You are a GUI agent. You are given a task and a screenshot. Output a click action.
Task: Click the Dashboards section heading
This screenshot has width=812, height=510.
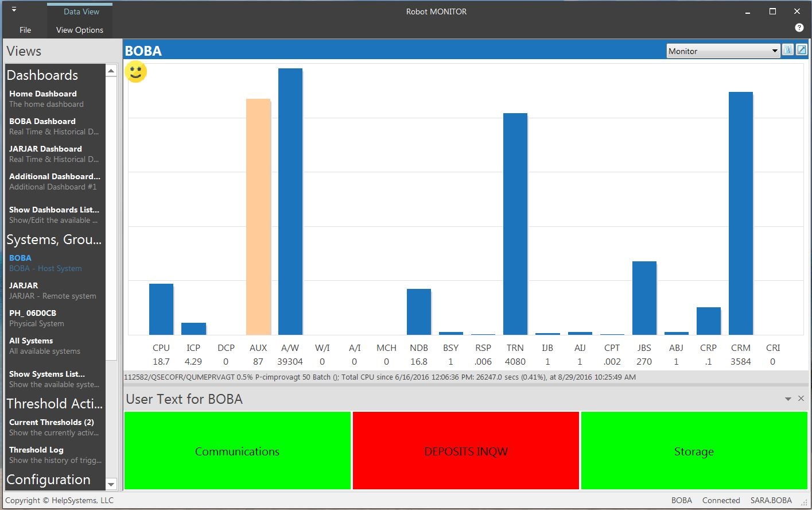(x=42, y=75)
